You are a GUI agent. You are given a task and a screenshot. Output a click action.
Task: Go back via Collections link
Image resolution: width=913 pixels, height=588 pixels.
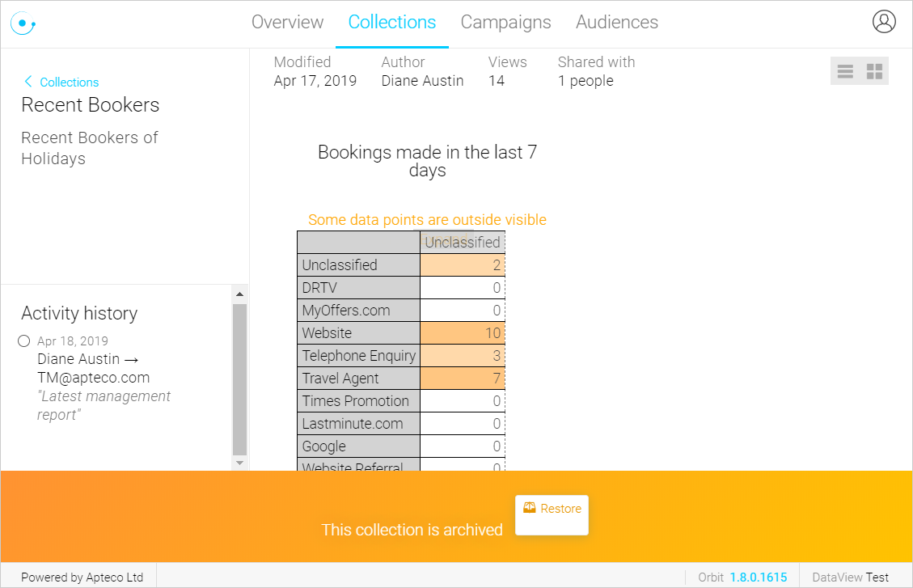(x=70, y=82)
